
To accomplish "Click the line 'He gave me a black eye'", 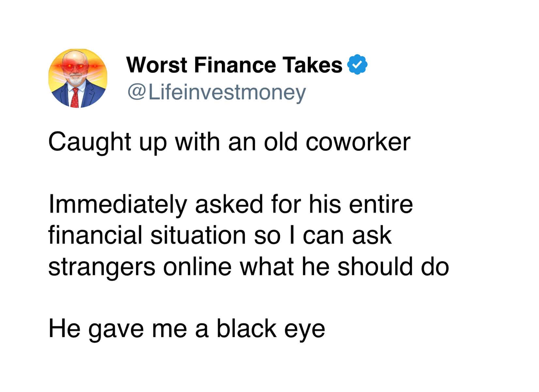I will [x=186, y=329].
